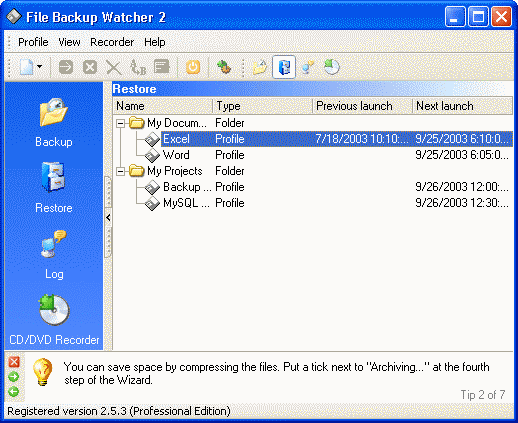Maximize the File Backup Watcher window
The width and height of the screenshot is (518, 423).
[x=478, y=16]
